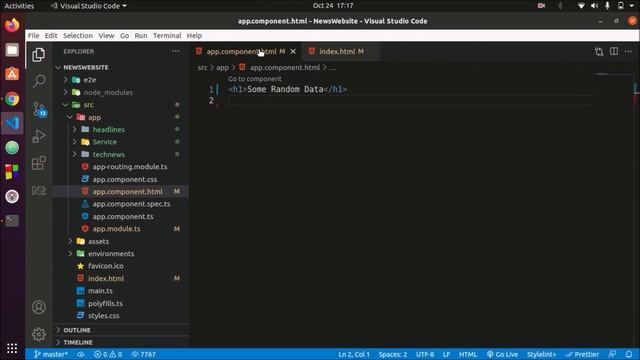Change Spaces: 2 indentation setting
Screen dimensions: 640x360
pos(393,354)
